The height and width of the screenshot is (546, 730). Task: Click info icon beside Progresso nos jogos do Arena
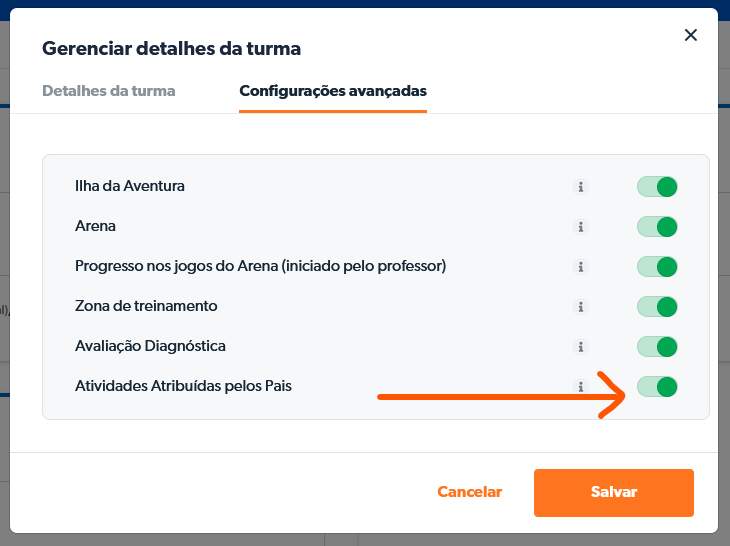[581, 267]
